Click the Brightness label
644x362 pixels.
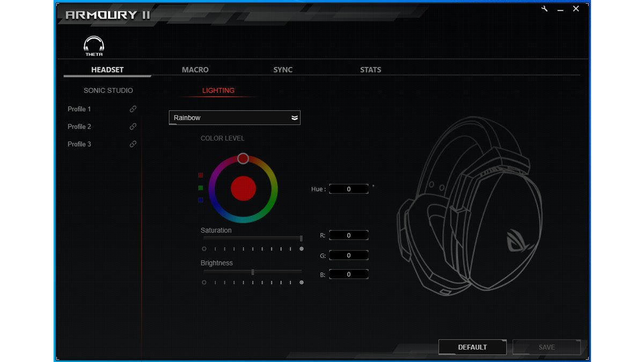217,263
